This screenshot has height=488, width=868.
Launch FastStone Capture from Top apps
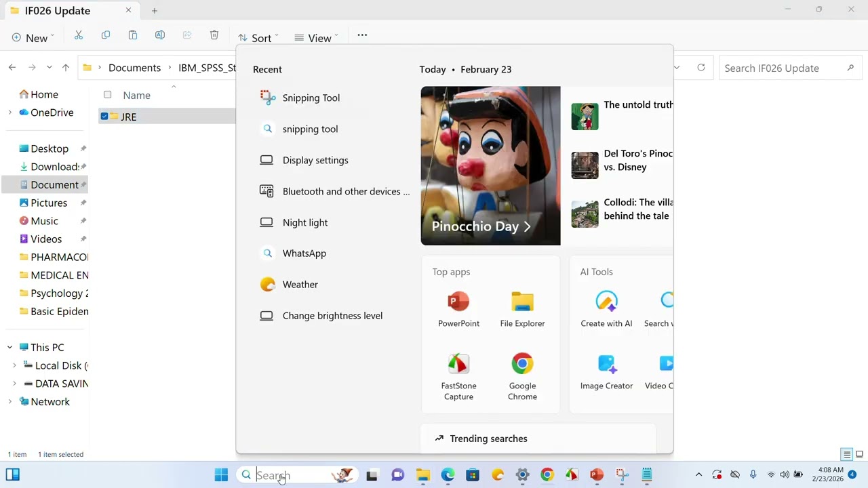[x=458, y=377]
